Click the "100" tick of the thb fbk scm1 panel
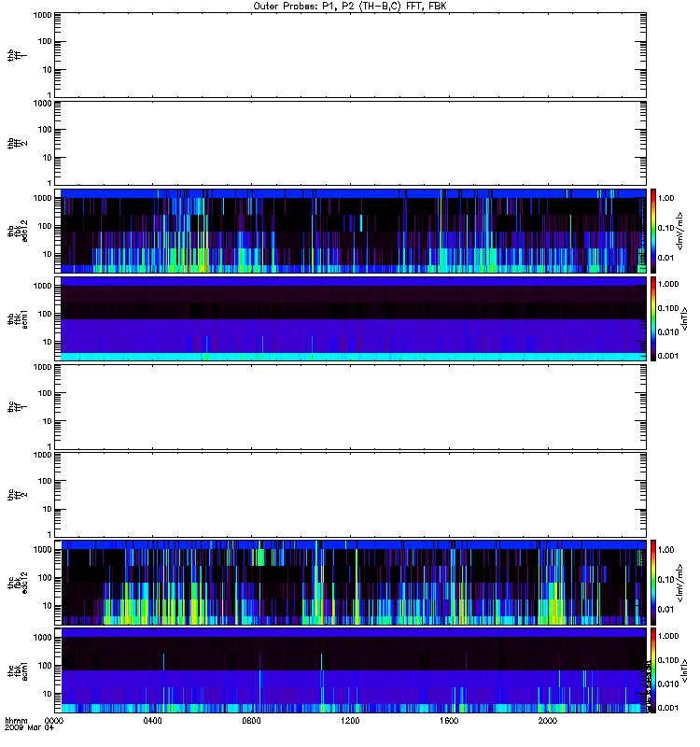The height and width of the screenshot is (747, 700). (45, 314)
